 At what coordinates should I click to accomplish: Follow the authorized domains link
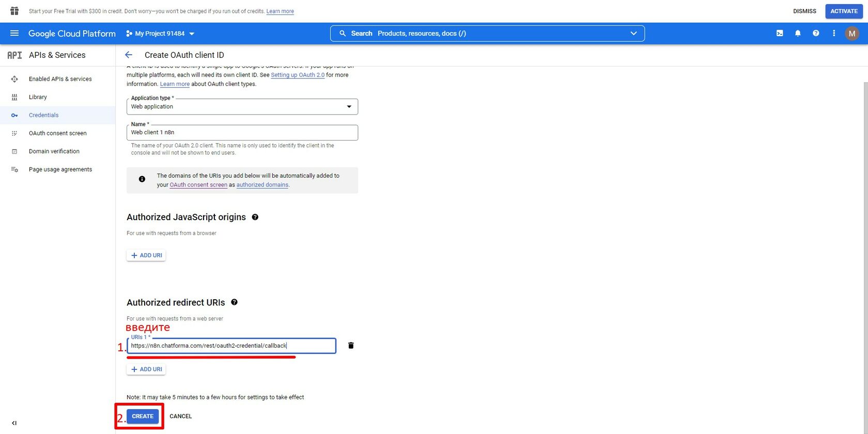click(x=262, y=185)
